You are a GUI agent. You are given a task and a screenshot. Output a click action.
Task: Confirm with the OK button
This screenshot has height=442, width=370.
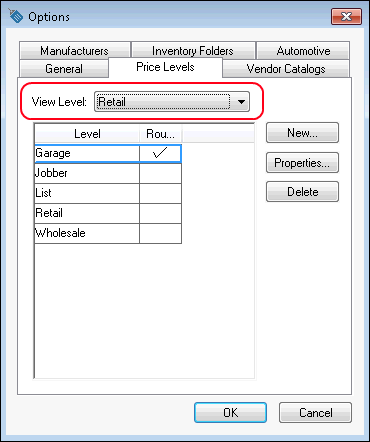click(230, 413)
